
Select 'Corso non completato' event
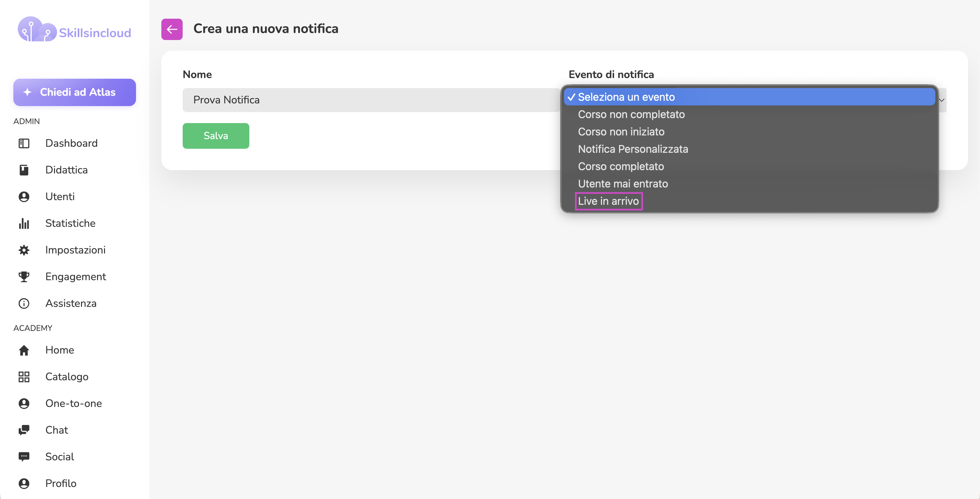749,114
